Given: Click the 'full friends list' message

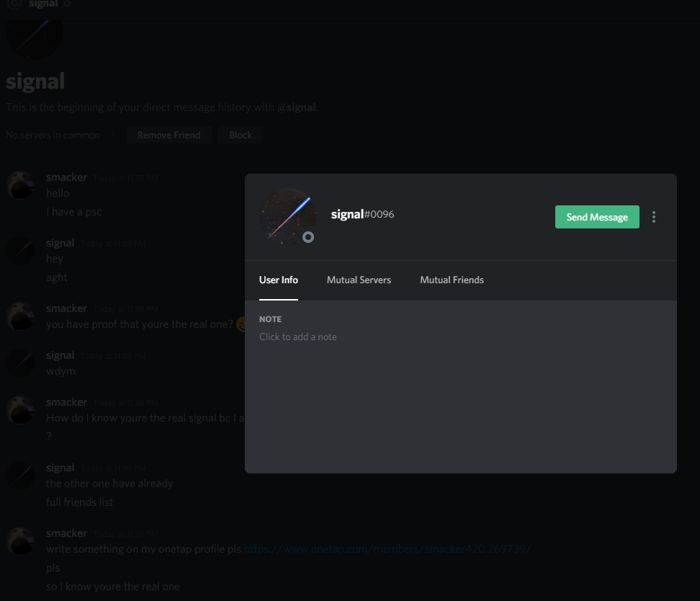Looking at the screenshot, I should [x=79, y=502].
